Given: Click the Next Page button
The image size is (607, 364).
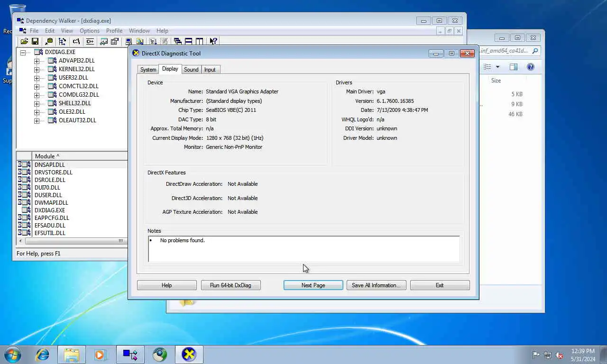Looking at the screenshot, I should pyautogui.click(x=313, y=285).
